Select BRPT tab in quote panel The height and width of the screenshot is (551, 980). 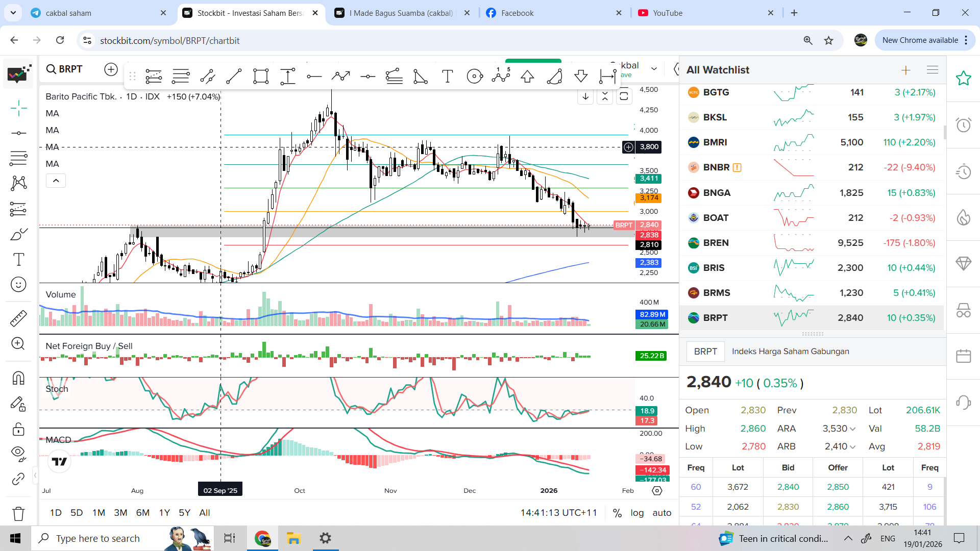pos(705,352)
